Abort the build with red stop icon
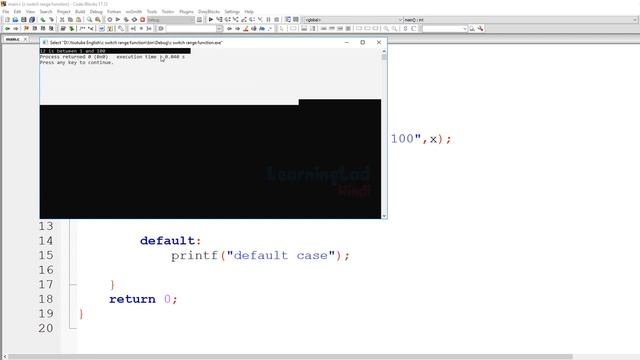 click(142, 20)
